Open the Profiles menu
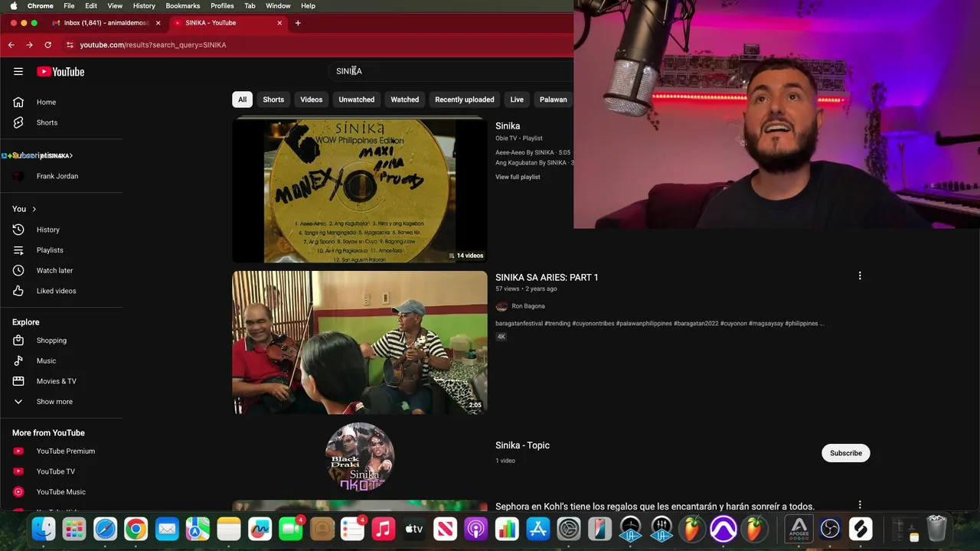 click(x=222, y=5)
